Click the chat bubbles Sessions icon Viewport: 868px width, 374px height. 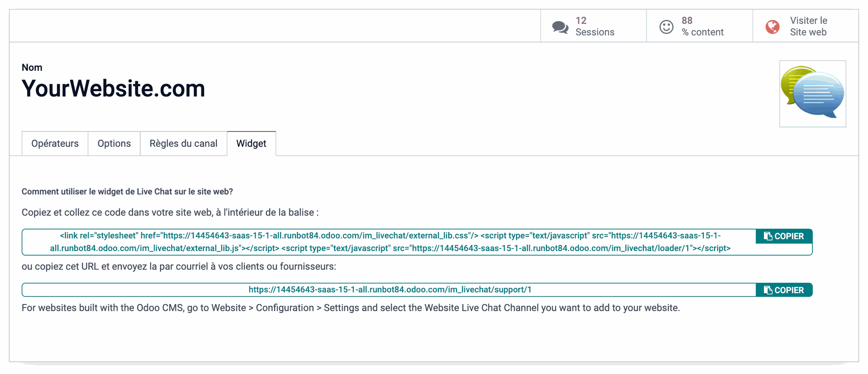click(x=560, y=27)
